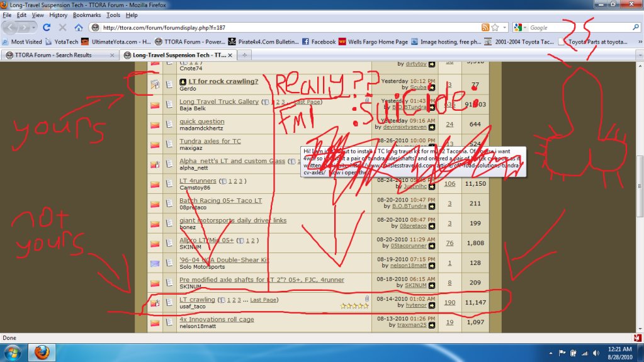This screenshot has width=644, height=362.
Task: Go to last post icon for quick question
Action: pyautogui.click(x=432, y=127)
